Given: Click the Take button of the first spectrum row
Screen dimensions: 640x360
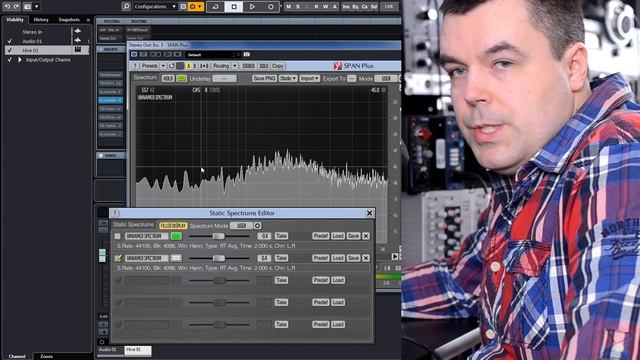Looking at the screenshot, I should click(281, 236).
